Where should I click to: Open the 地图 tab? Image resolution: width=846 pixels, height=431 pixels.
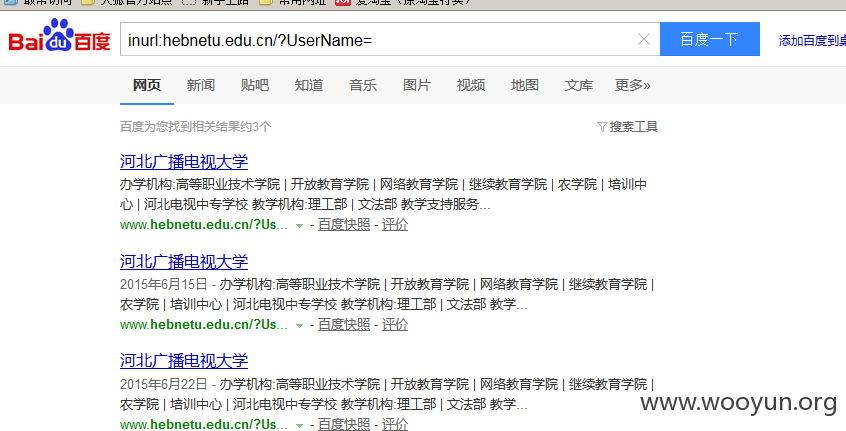(524, 85)
